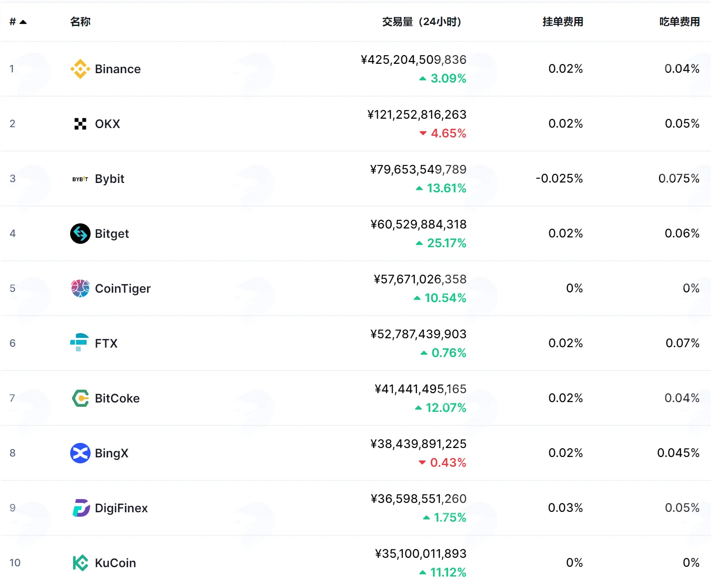Click the OKX logo icon
Viewport: 711px width, 588px height.
click(x=80, y=124)
